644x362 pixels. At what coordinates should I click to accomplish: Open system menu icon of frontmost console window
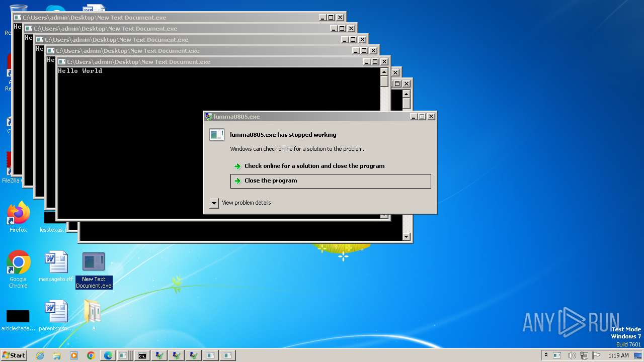pos(62,62)
